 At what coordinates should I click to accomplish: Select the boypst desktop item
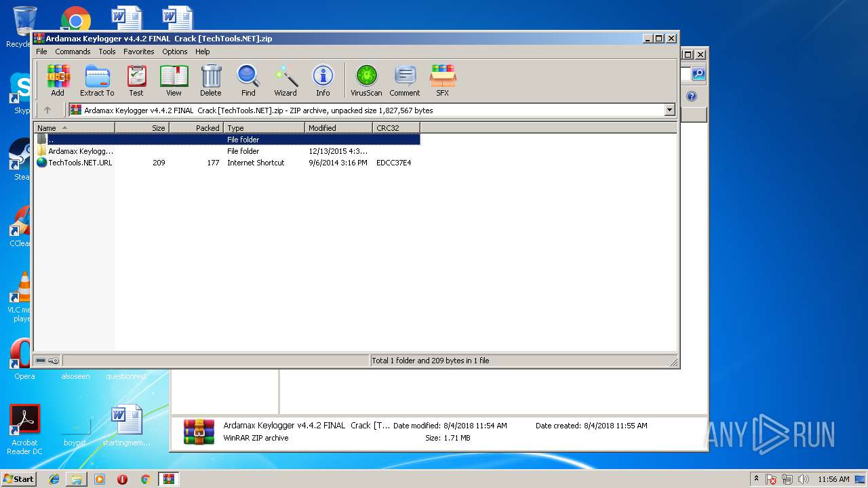75,431
